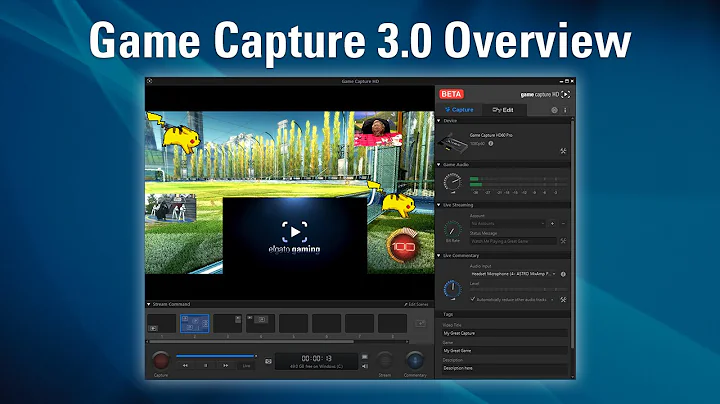
Task: Click the top-left window menu icon
Action: (150, 81)
